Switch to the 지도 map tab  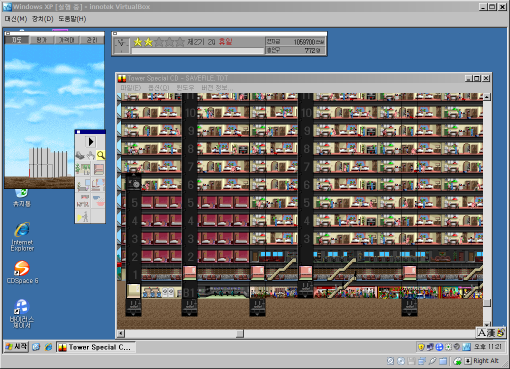coord(17,40)
